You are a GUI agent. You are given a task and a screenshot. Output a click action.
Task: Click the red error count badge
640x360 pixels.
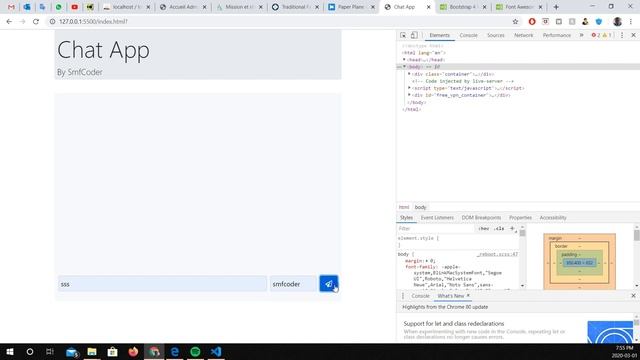(x=596, y=36)
